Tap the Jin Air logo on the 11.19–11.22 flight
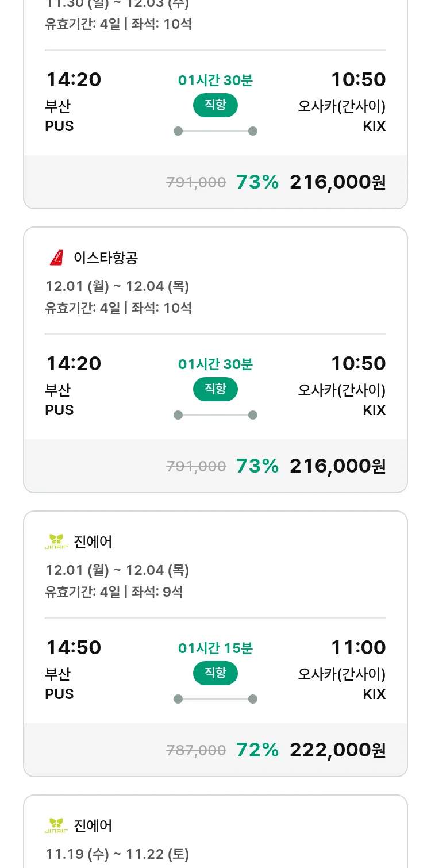This screenshot has width=431, height=868. (x=56, y=825)
